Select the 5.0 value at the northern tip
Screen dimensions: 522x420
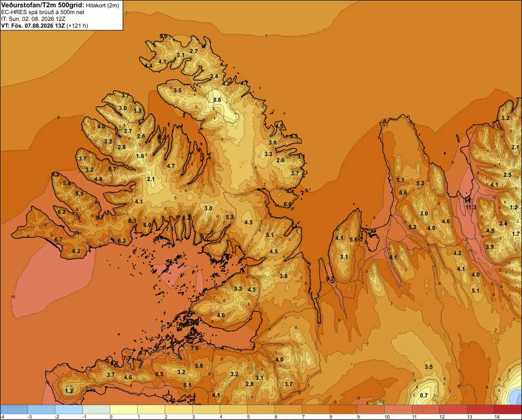pos(163,36)
